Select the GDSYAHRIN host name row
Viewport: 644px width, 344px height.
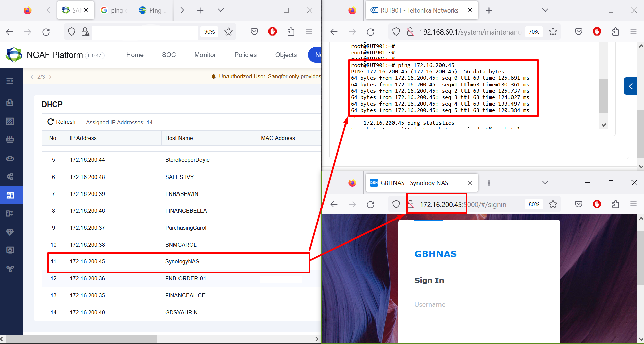click(182, 313)
